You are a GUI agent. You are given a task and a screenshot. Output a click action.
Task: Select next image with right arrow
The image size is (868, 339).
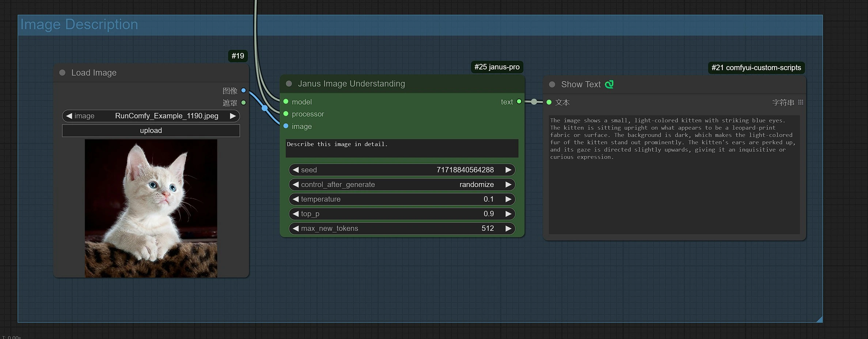pos(232,116)
